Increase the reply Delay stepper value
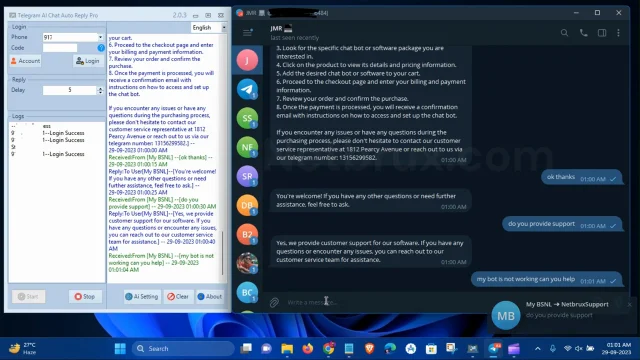The width and height of the screenshot is (640, 360). pyautogui.click(x=100, y=88)
